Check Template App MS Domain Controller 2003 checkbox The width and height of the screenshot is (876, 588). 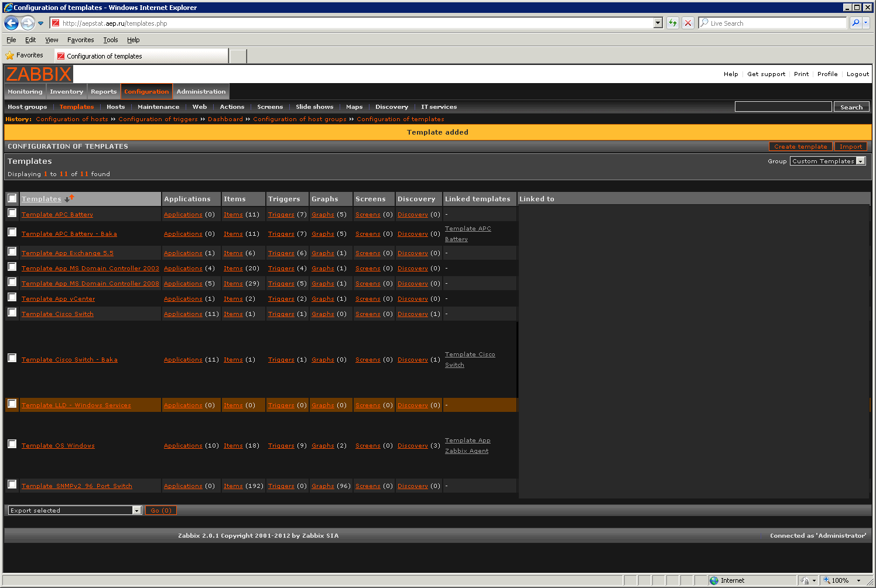12,267
